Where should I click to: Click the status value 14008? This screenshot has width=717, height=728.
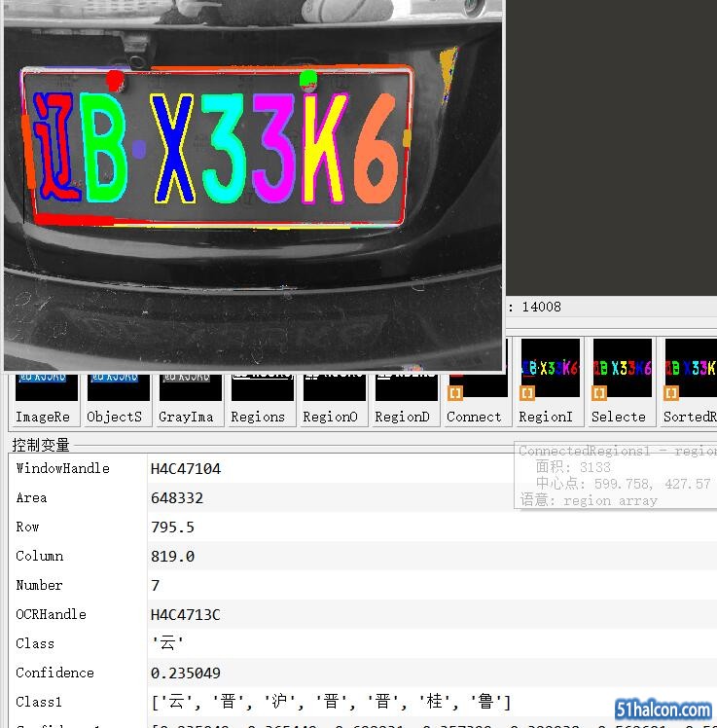click(541, 307)
